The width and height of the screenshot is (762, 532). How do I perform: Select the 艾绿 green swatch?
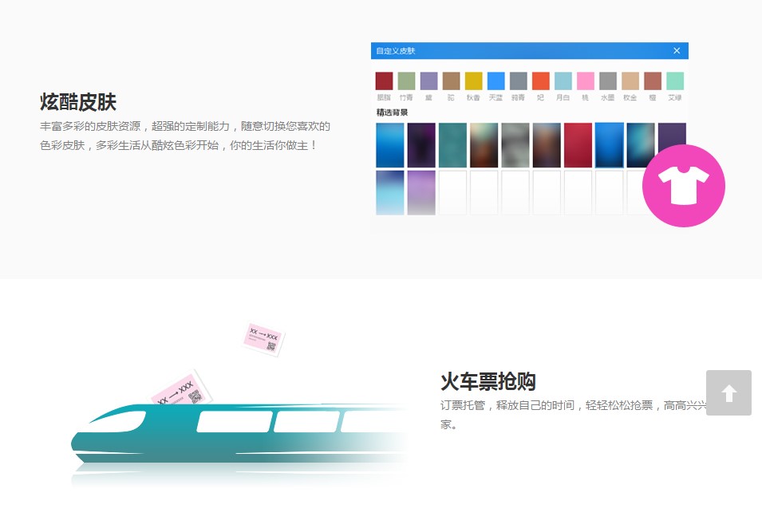[x=675, y=81]
